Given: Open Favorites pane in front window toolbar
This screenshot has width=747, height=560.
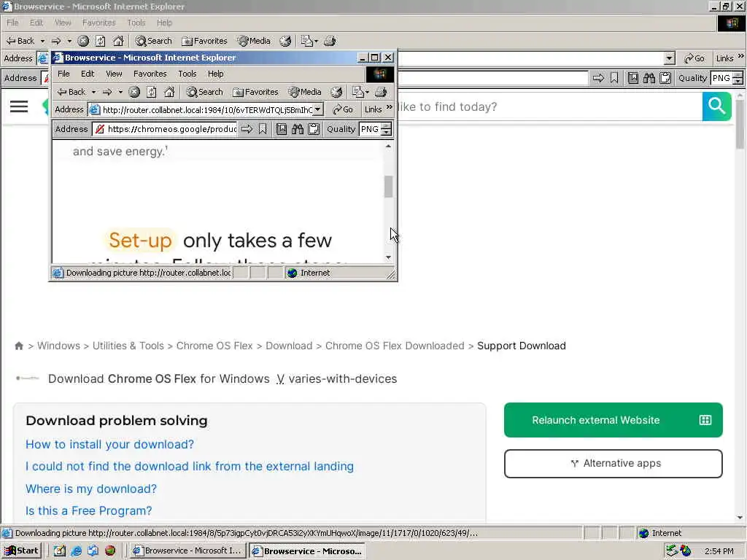Looking at the screenshot, I should point(255,92).
